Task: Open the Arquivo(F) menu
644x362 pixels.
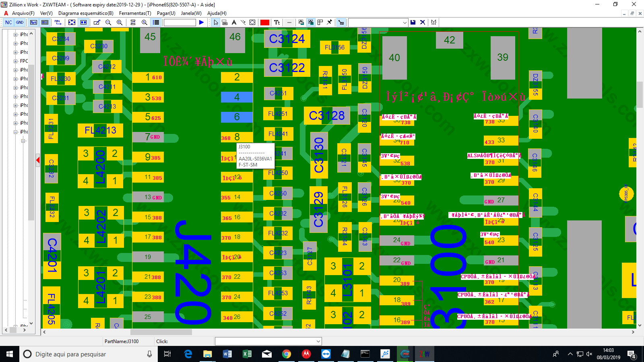Action: (x=23, y=13)
